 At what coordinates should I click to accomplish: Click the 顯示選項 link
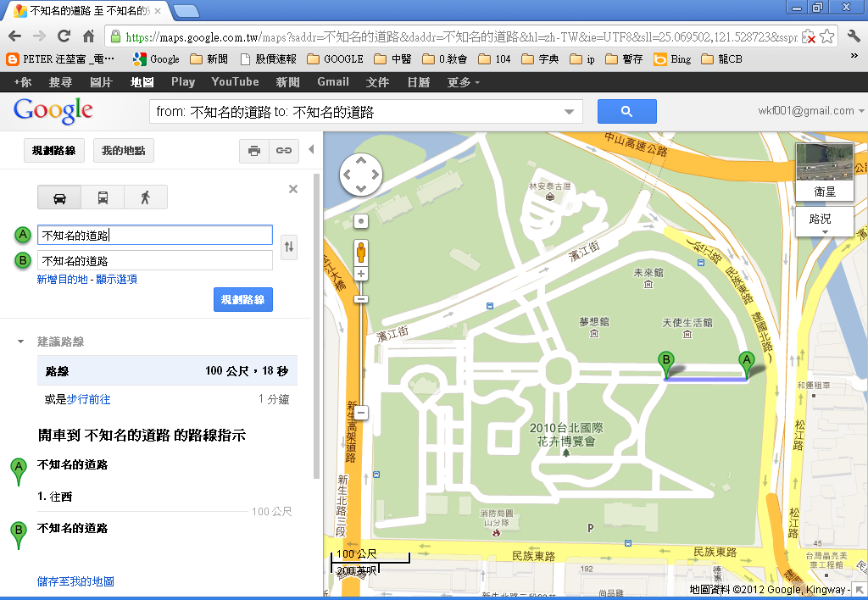[116, 280]
